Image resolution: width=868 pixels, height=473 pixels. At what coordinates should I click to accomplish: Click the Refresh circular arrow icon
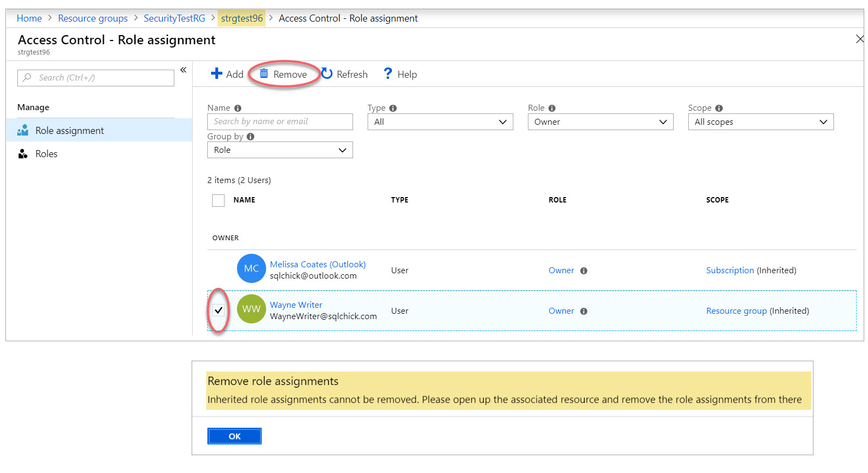[x=327, y=73]
